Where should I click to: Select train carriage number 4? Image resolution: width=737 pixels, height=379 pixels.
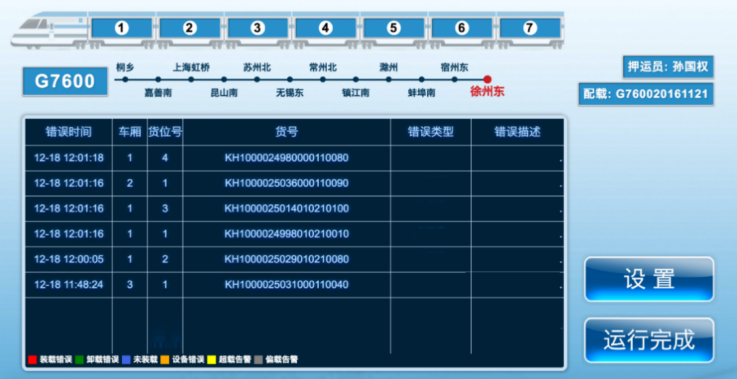(325, 28)
